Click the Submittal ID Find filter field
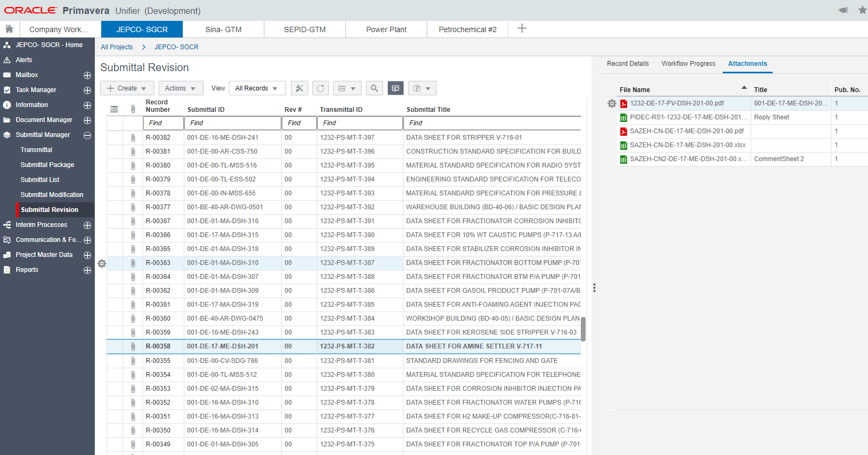Screen dimensions: 868x455 click(x=233, y=123)
